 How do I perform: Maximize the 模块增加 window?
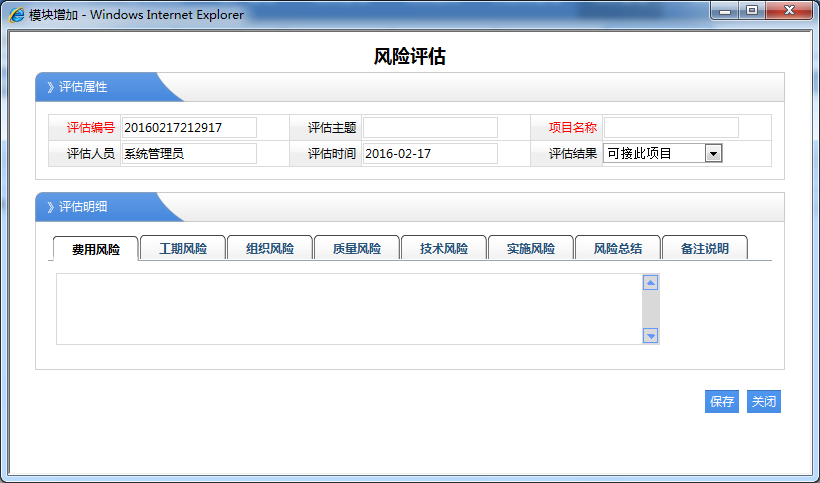point(751,10)
